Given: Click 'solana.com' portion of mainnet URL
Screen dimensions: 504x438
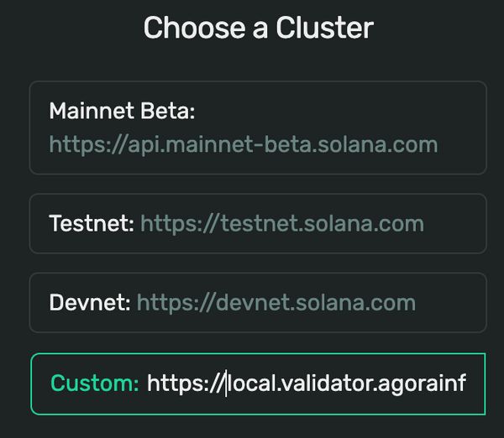Looking at the screenshot, I should pos(378,145).
